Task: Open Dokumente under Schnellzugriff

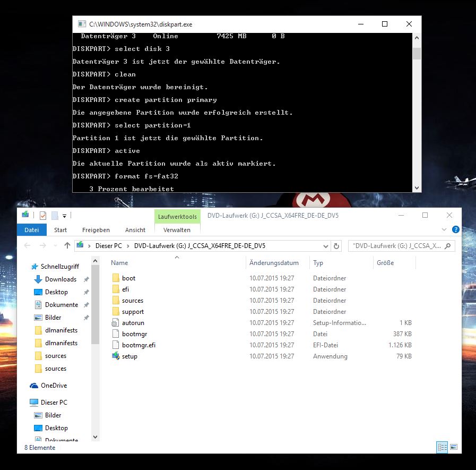Action: coord(62,305)
